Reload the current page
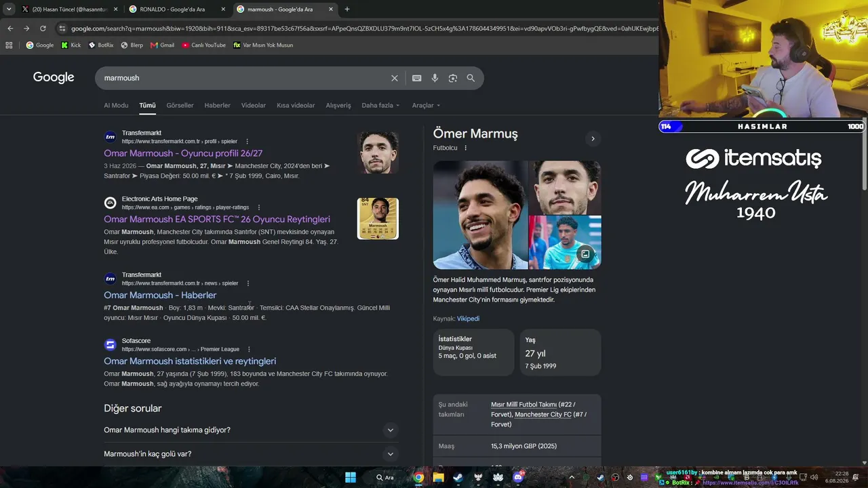 [43, 28]
